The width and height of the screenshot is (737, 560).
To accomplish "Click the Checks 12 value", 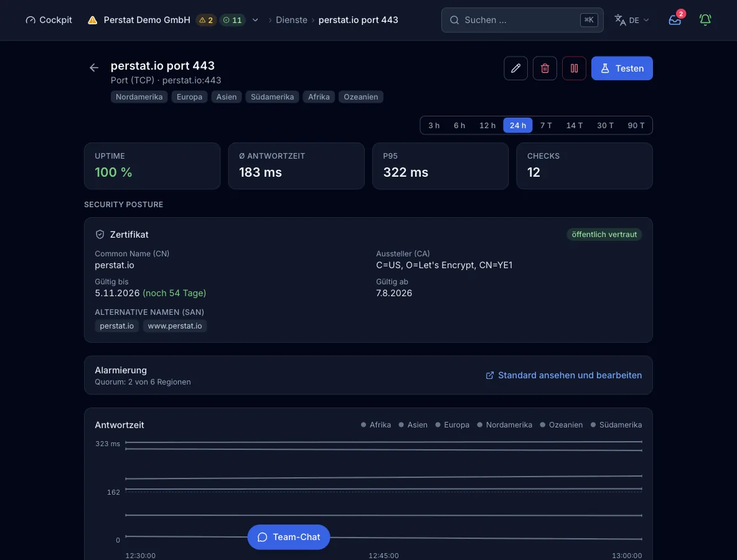I will coord(533,172).
